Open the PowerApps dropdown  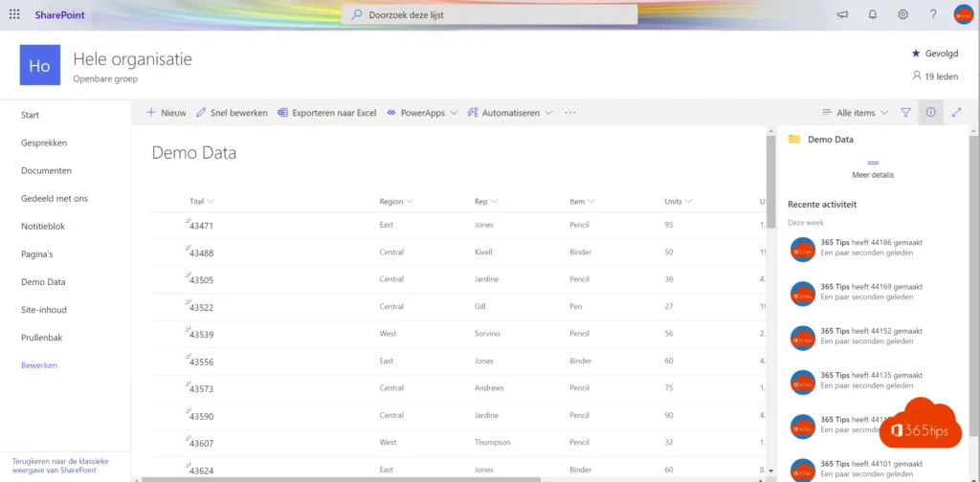pos(422,113)
